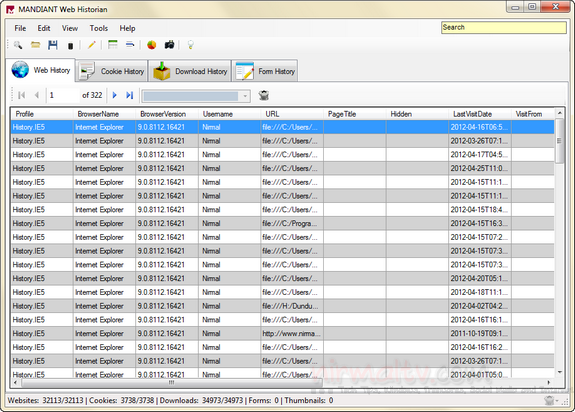Click the blue lines filter toolbar icon

pos(130,45)
